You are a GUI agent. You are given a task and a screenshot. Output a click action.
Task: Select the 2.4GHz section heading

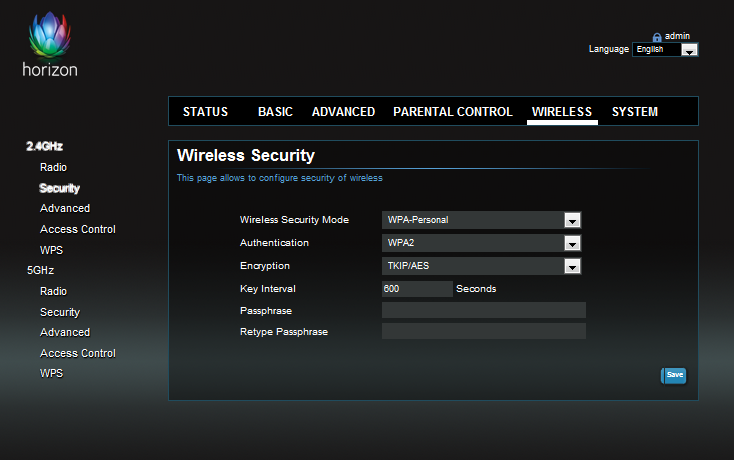click(x=44, y=146)
